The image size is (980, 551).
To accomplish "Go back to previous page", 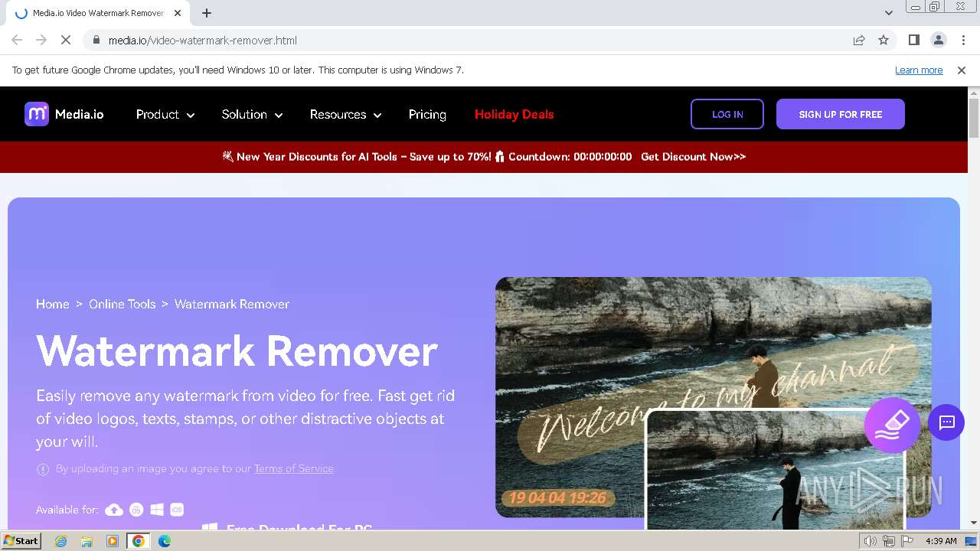I will (x=17, y=40).
